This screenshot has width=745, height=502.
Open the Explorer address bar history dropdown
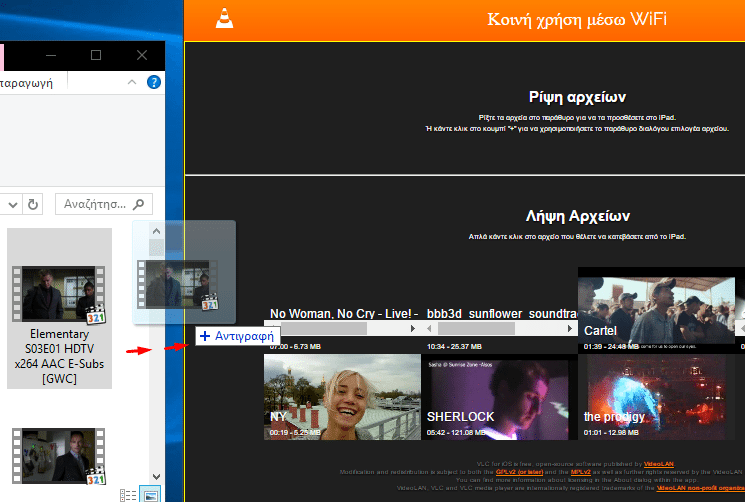click(13, 205)
